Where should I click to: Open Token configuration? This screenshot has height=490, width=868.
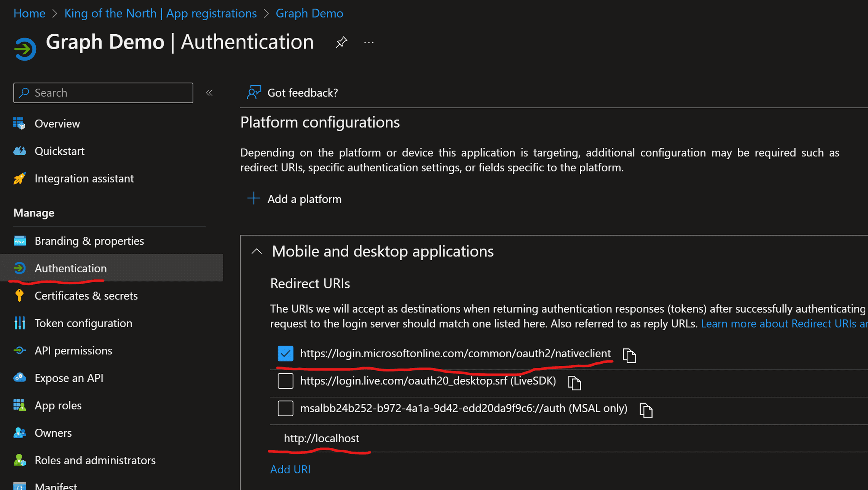pos(83,323)
